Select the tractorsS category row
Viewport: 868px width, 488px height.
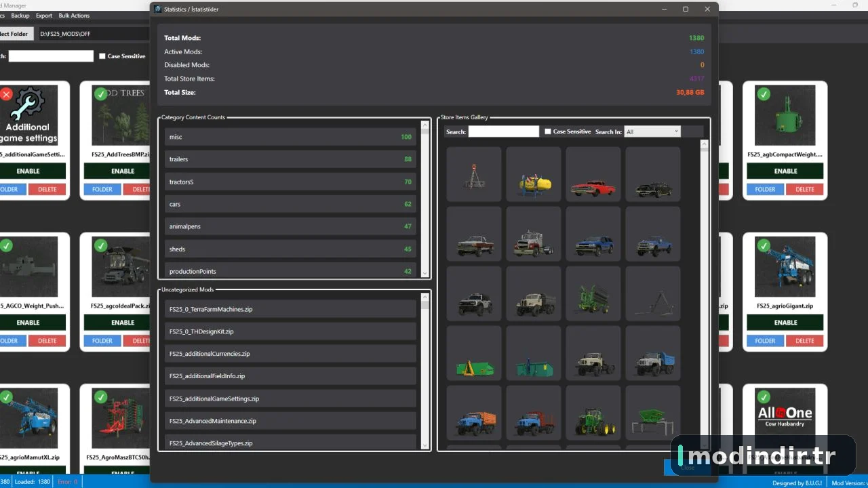290,182
